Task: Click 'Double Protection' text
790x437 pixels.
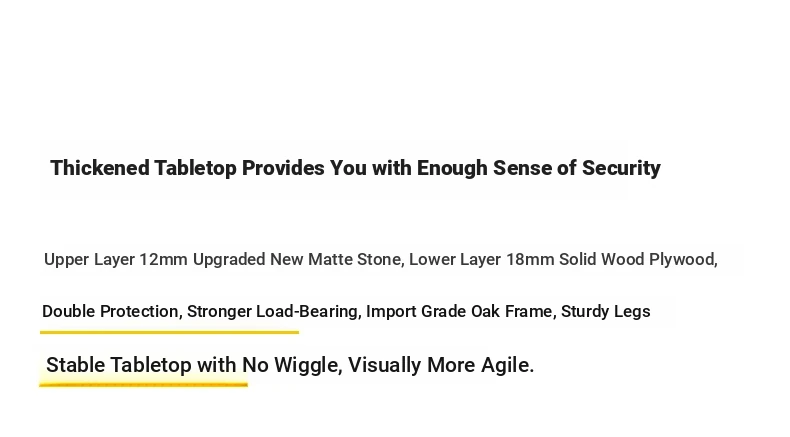Action: [110, 311]
